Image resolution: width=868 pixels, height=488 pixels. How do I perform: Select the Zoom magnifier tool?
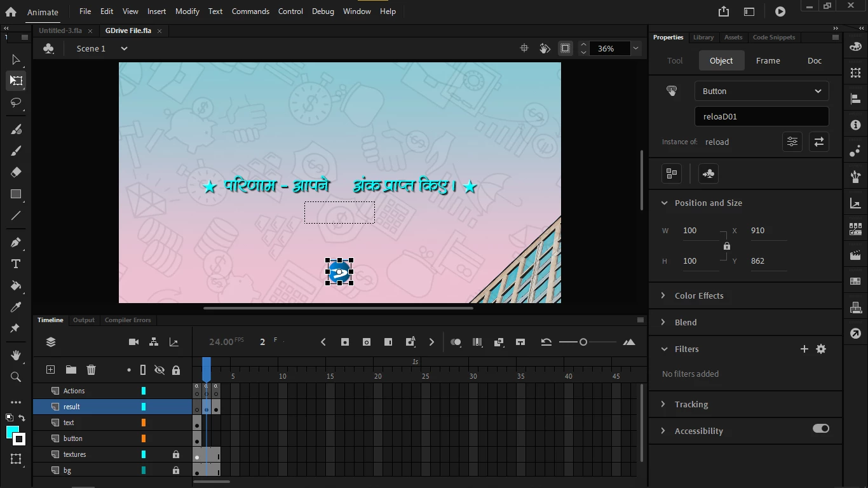pyautogui.click(x=16, y=377)
